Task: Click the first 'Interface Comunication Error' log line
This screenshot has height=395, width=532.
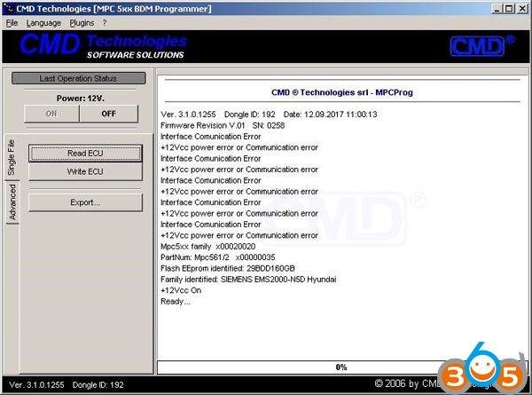Action: (x=210, y=137)
